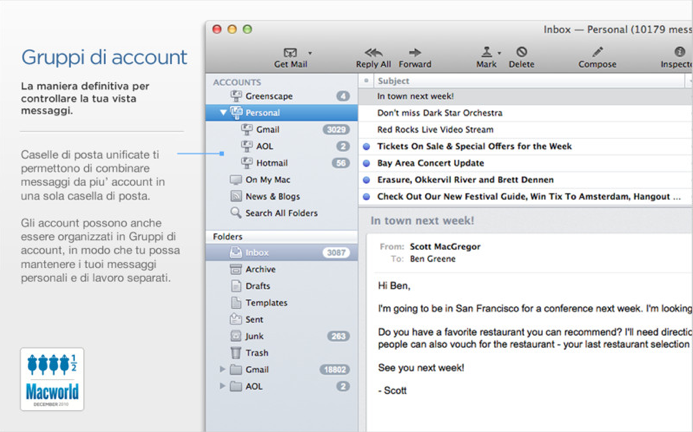693x432 pixels.
Task: Open the Sent folder
Action: point(282,319)
